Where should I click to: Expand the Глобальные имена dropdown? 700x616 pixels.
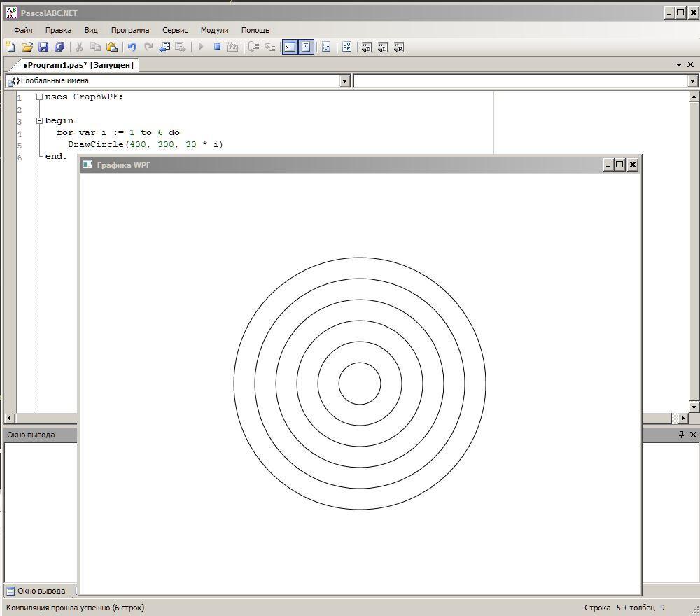point(344,81)
